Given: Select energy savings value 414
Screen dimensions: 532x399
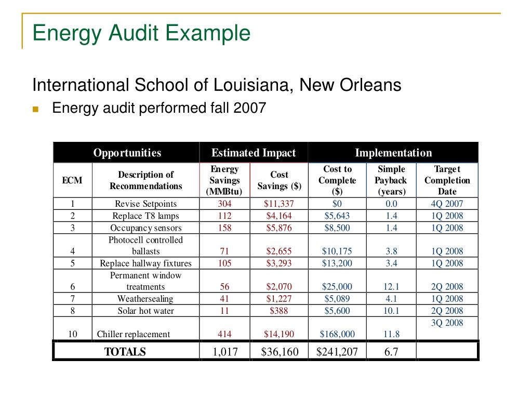Looking at the screenshot, I should coord(224,334).
